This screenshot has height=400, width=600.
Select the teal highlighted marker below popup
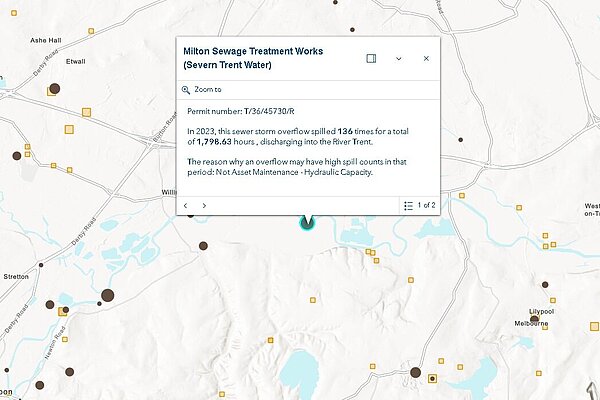point(307,223)
